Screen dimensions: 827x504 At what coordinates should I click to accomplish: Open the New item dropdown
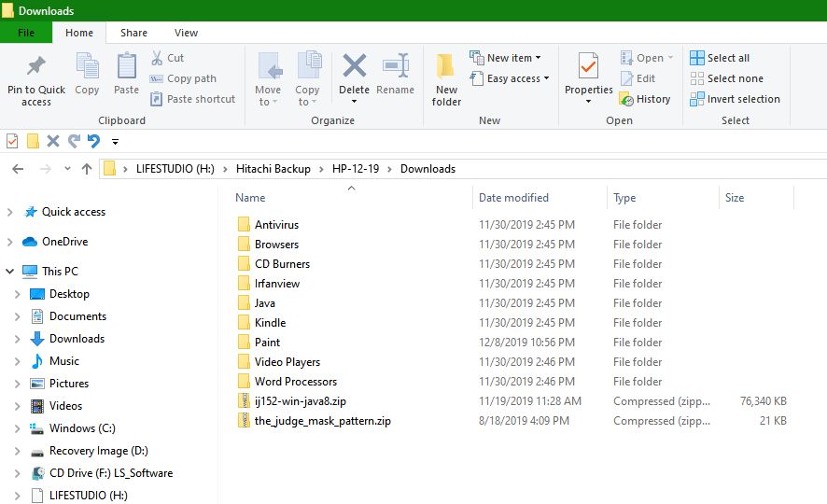click(x=505, y=58)
